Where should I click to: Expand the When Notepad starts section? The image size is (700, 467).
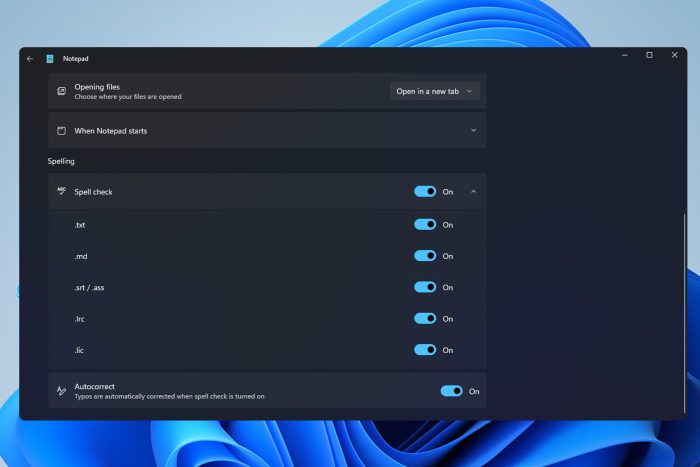coord(473,130)
